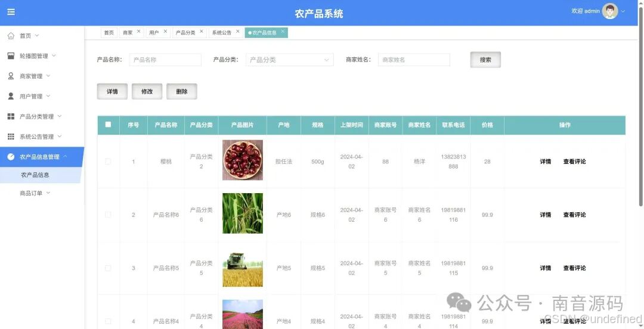Open 详情 for the 产品名称5 row

tap(546, 268)
